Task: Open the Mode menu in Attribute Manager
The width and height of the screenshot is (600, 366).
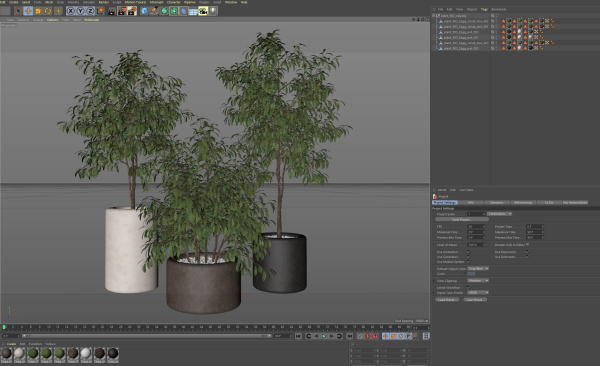Action: (442, 190)
